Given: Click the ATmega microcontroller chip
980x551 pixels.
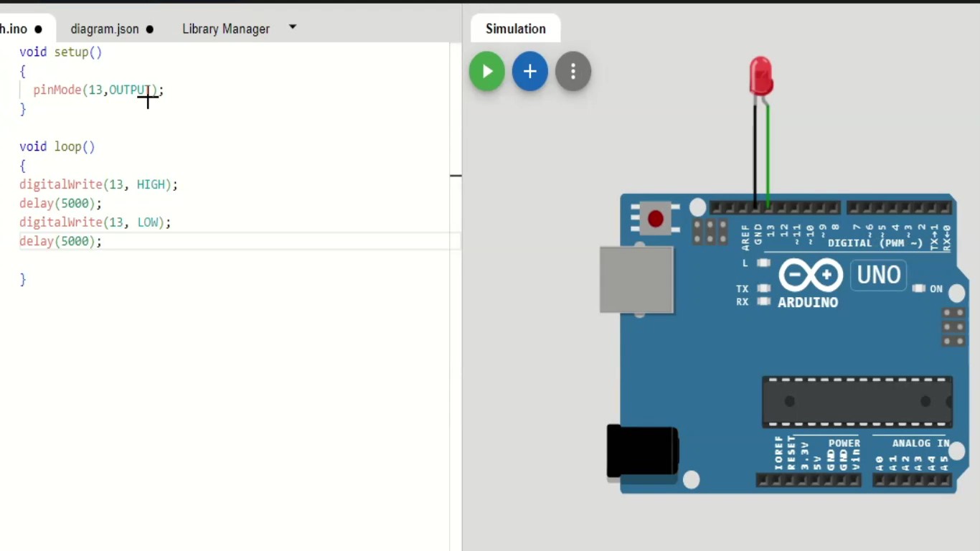Looking at the screenshot, I should point(857,402).
